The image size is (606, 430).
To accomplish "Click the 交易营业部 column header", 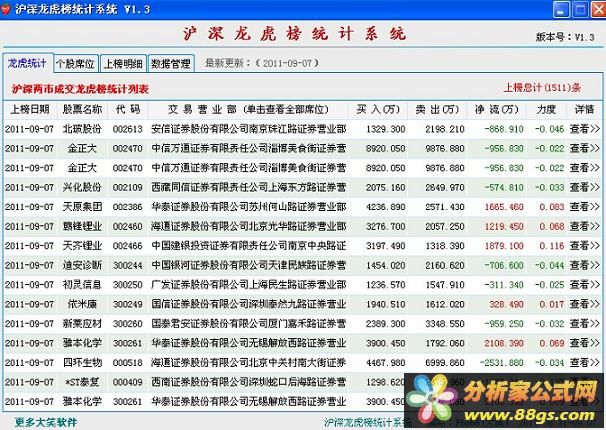I will [248, 110].
